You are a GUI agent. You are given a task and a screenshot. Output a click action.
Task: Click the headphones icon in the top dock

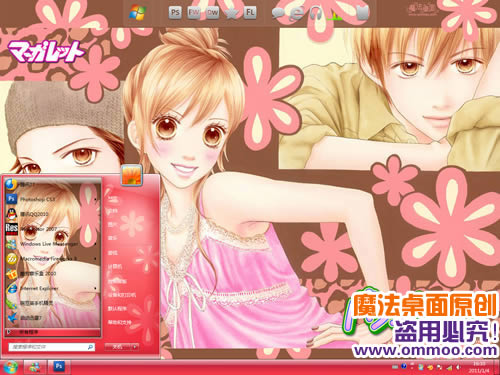point(315,13)
